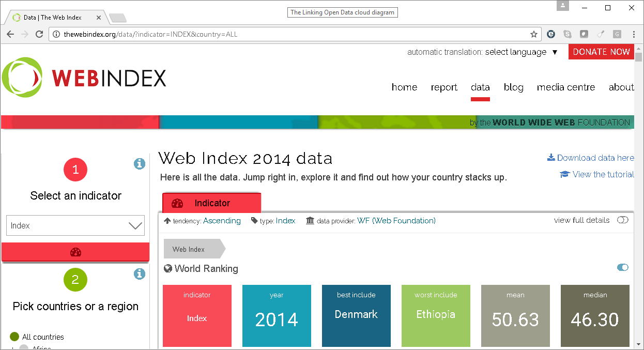The height and width of the screenshot is (350, 644).
Task: Click View the tutorial link
Action: (x=597, y=174)
